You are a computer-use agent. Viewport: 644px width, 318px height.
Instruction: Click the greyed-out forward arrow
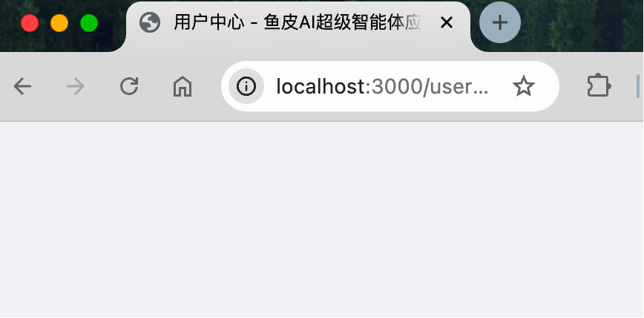tap(76, 86)
